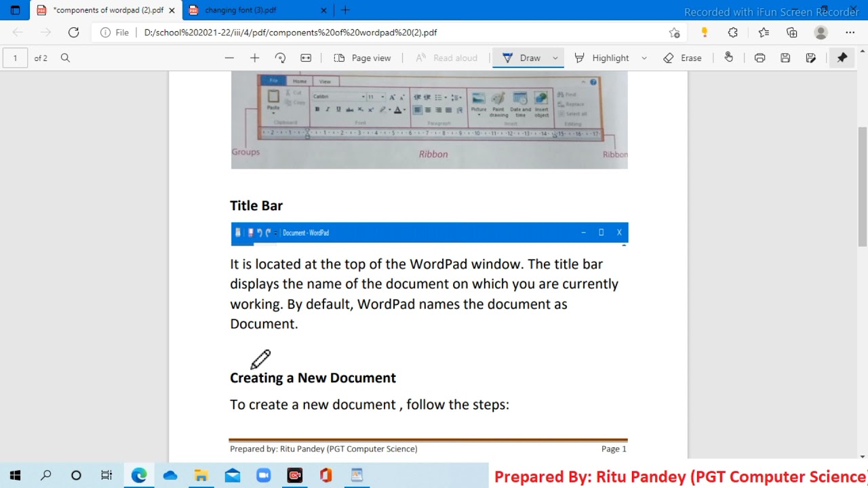
Task: Open Microsoft Office from the taskbar
Action: 326,476
